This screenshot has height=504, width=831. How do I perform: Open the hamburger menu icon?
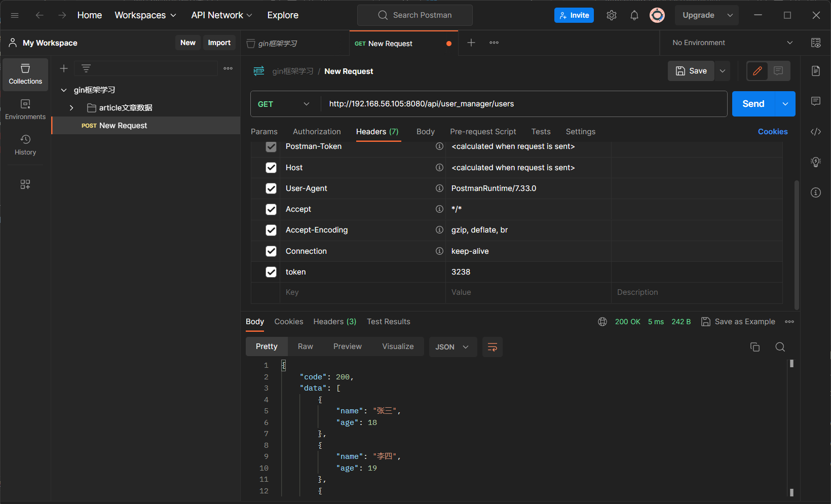coord(15,15)
